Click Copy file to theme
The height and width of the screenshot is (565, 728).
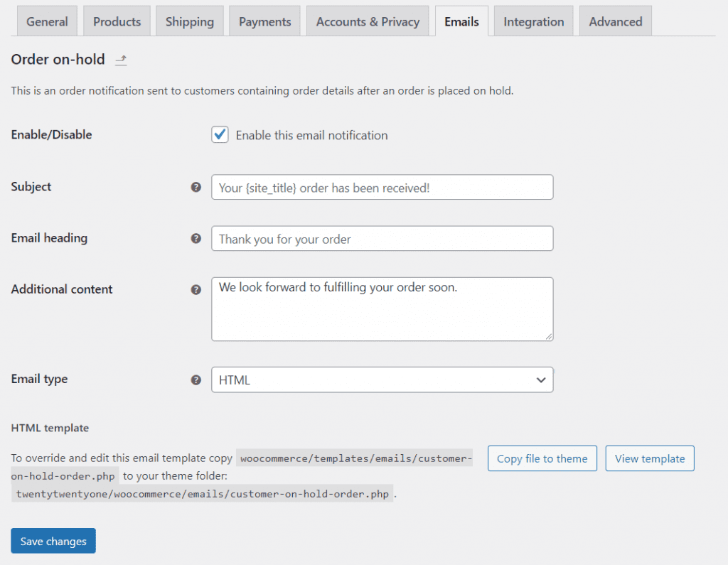tap(542, 458)
